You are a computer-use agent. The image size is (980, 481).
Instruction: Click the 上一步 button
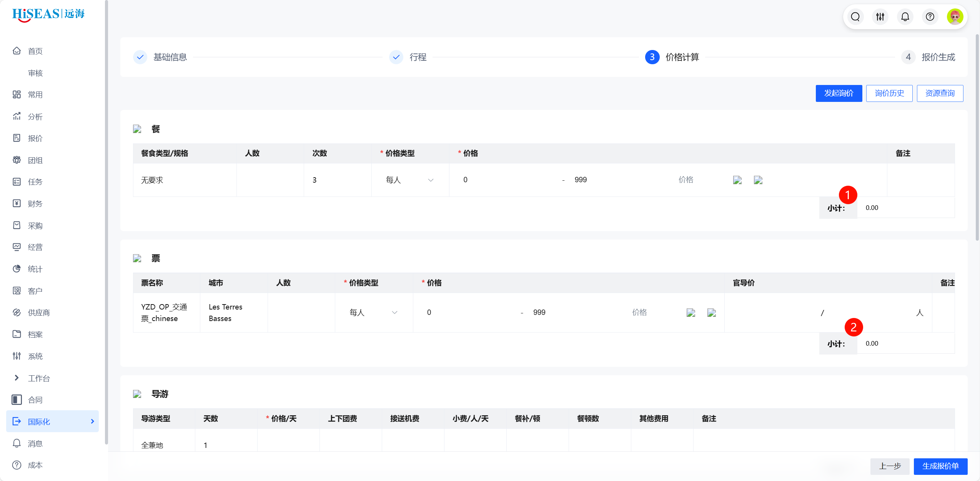890,466
